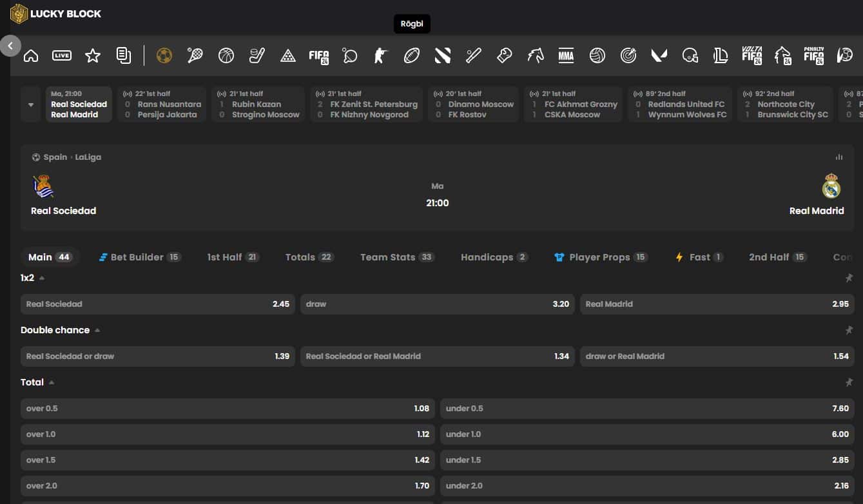Viewport: 863px width, 504px height.
Task: Click the LaLiga breadcrumb link
Action: click(x=88, y=157)
